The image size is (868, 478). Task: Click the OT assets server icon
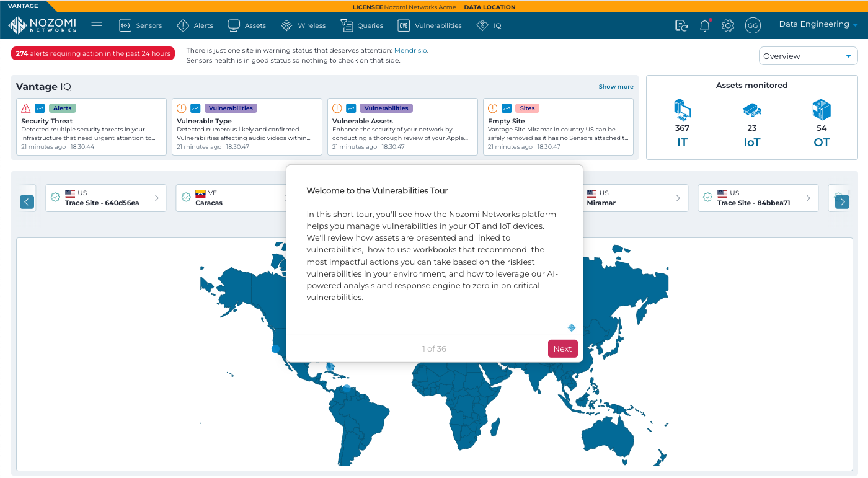(x=821, y=110)
